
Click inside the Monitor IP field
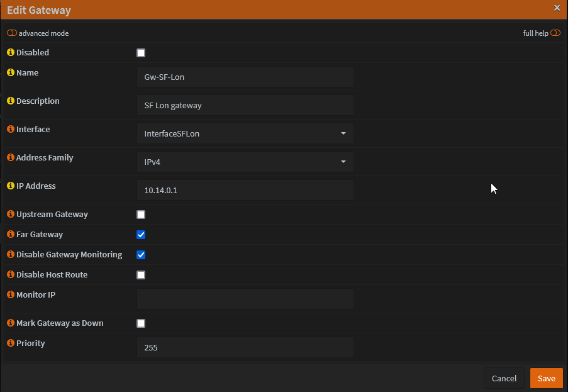[x=245, y=298]
